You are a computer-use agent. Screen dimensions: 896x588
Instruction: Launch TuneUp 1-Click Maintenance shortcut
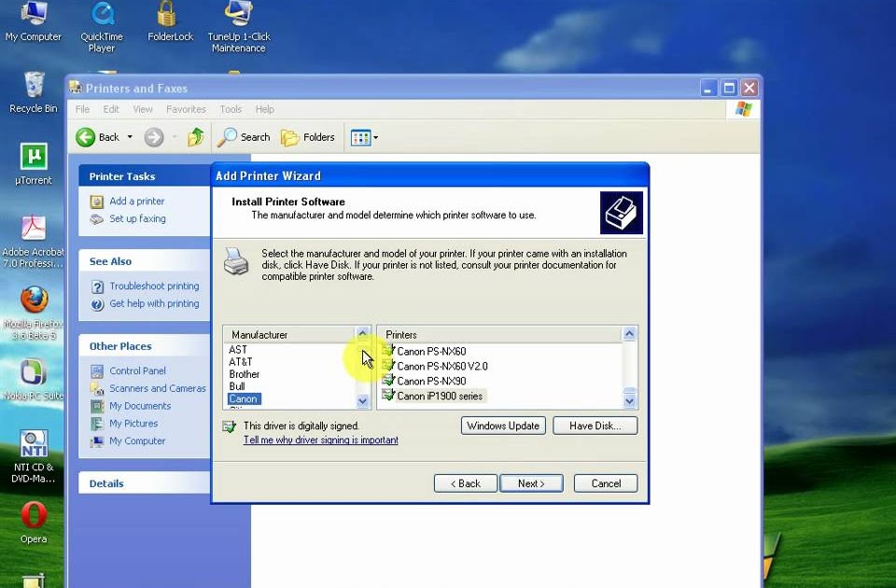tap(238, 27)
